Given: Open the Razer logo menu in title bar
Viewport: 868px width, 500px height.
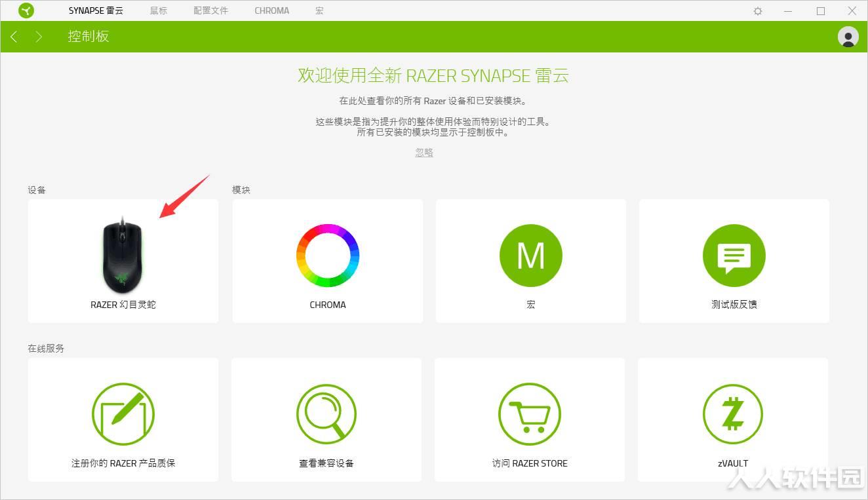Looking at the screenshot, I should [26, 10].
